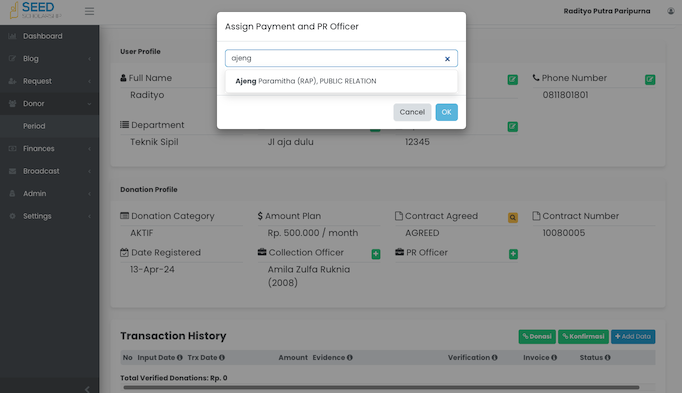Click Cancel in the Assign Payment dialog
Viewport: 682px width, 393px height.
[x=412, y=112]
